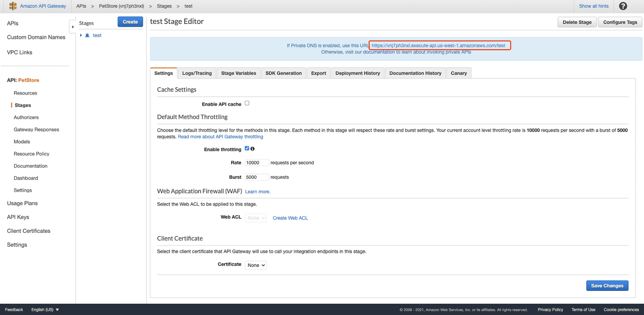The height and width of the screenshot is (315, 644).
Task: Open the help question mark icon
Action: [x=623, y=6]
